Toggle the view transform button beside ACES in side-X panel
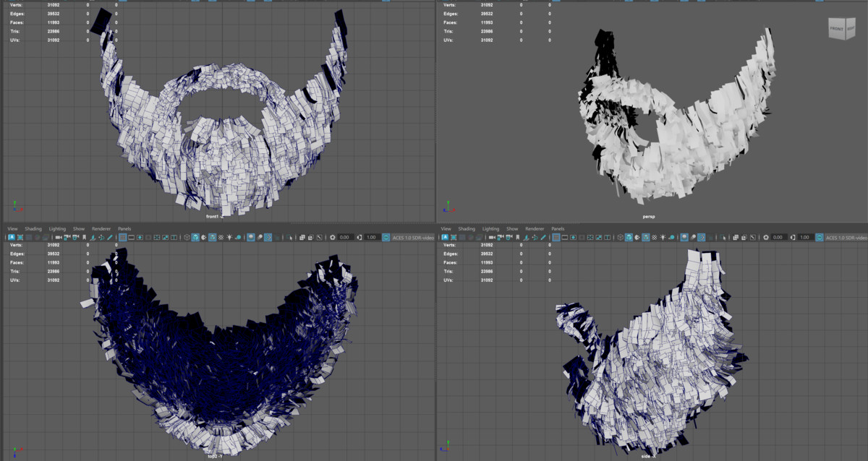 pos(820,237)
